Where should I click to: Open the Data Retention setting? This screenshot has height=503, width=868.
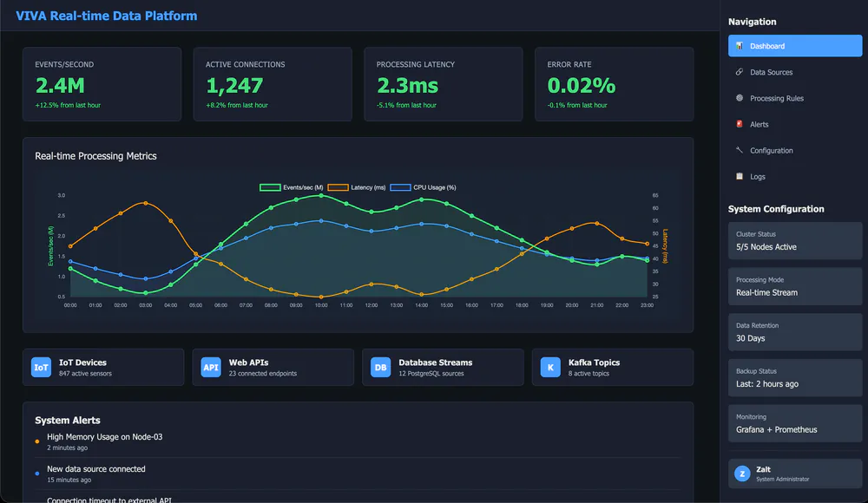click(794, 331)
